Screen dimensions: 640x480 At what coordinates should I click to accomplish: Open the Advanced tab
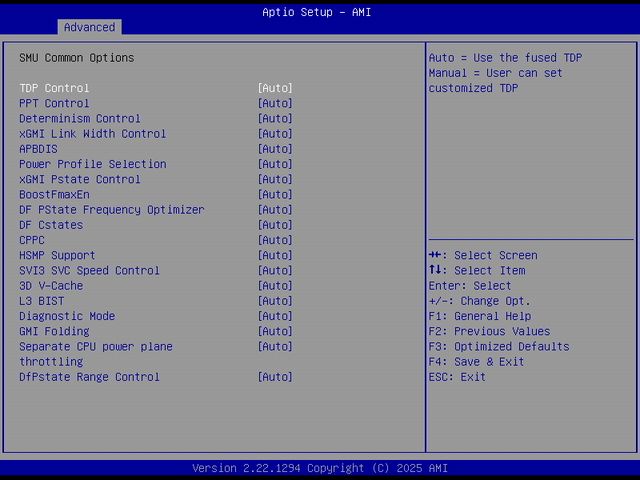(89, 27)
